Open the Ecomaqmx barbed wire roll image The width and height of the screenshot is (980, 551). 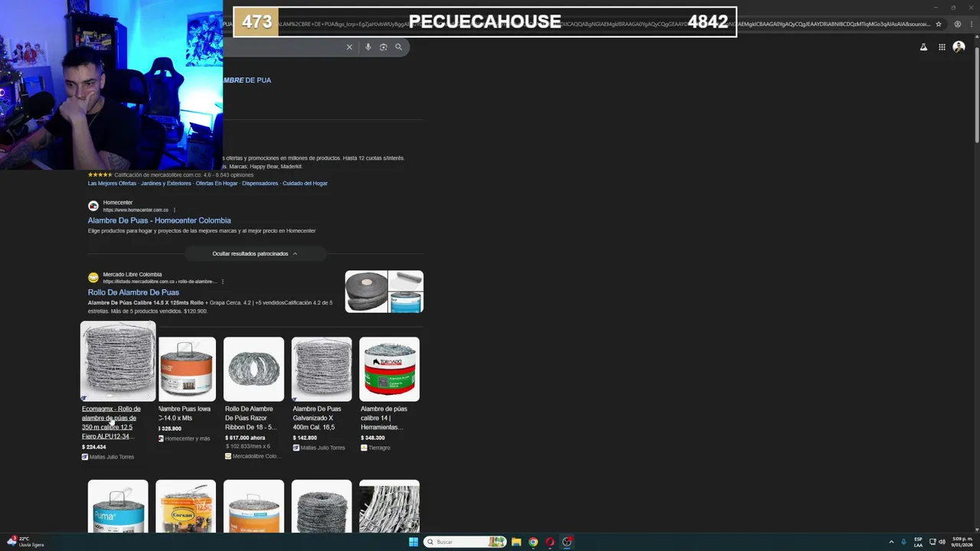click(x=118, y=361)
